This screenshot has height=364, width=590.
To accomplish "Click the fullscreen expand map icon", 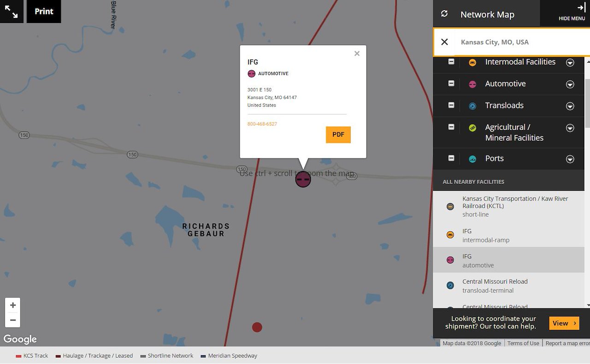I will tap(12, 12).
